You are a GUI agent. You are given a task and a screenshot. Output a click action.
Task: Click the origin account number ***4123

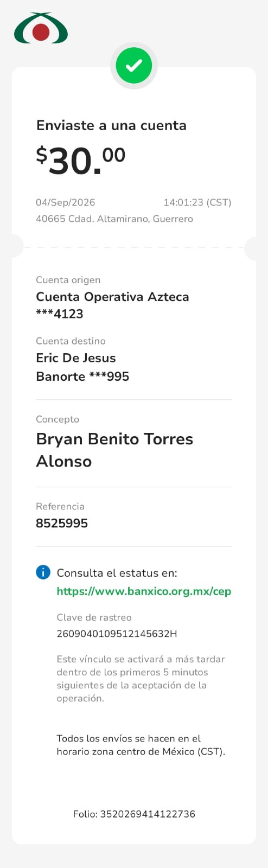coord(60,314)
